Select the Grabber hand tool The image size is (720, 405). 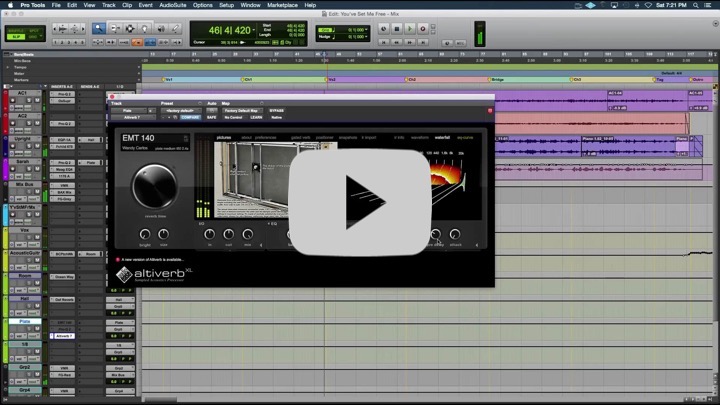tap(145, 28)
